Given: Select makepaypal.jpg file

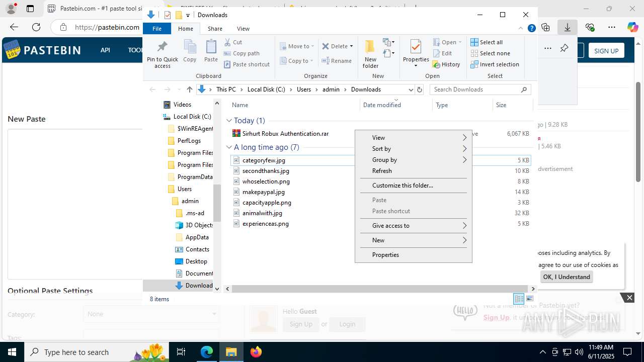Looking at the screenshot, I should [x=263, y=192].
